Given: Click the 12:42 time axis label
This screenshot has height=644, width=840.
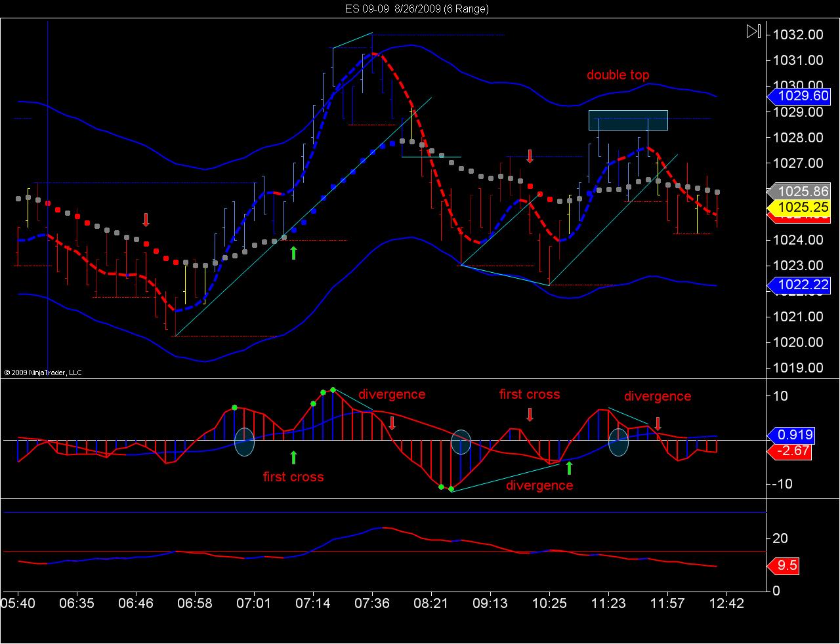Looking at the screenshot, I should pos(727,603).
